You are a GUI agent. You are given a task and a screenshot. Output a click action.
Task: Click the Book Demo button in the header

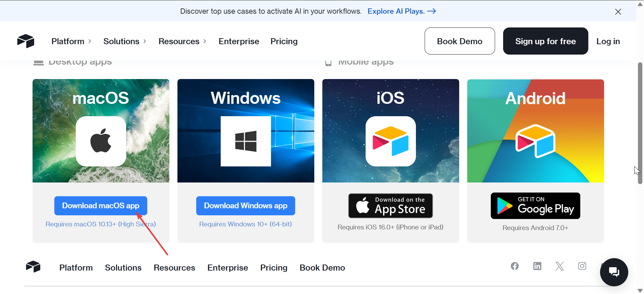point(460,41)
